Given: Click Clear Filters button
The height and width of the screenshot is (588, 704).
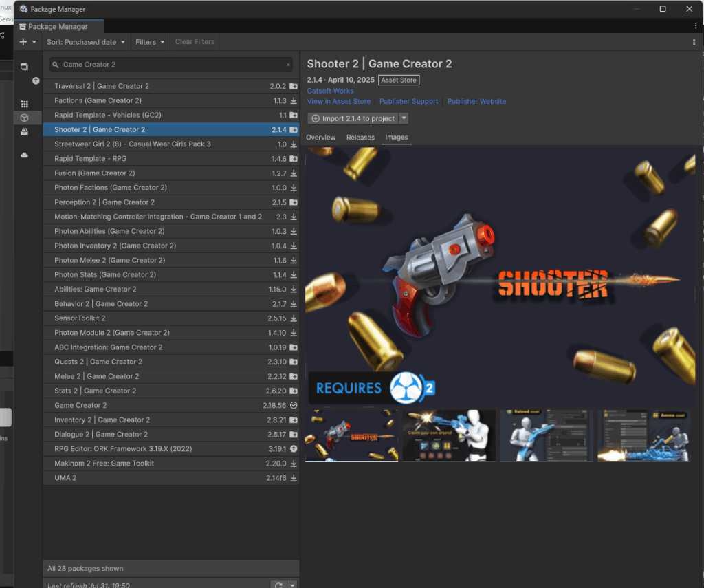Looking at the screenshot, I should coord(195,42).
